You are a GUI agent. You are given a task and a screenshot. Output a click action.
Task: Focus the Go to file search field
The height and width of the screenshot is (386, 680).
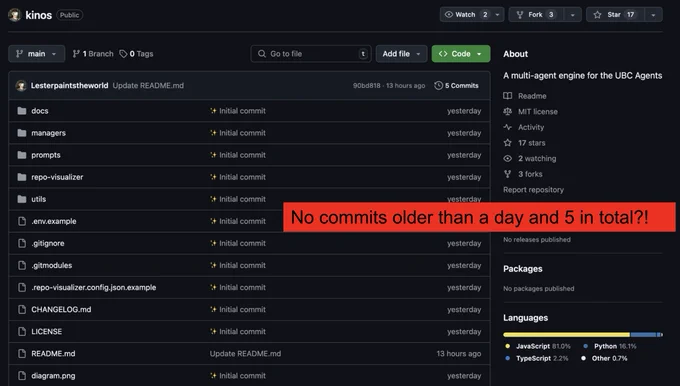point(311,54)
